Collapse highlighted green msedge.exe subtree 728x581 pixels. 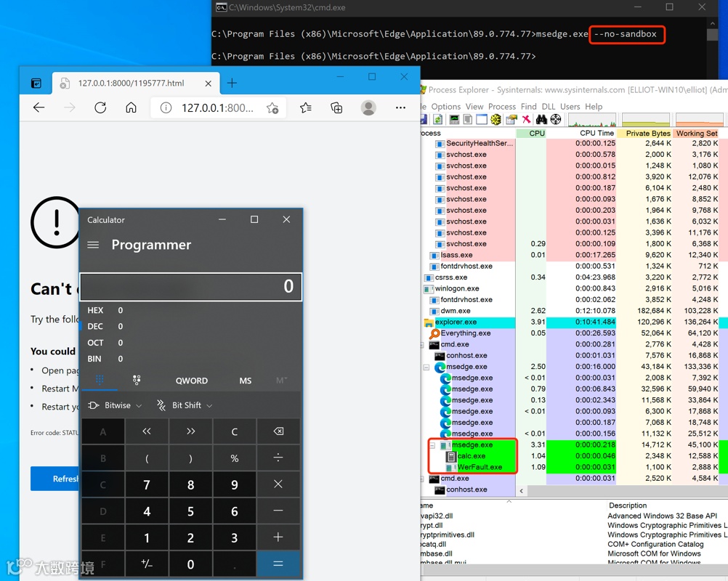coord(432,445)
